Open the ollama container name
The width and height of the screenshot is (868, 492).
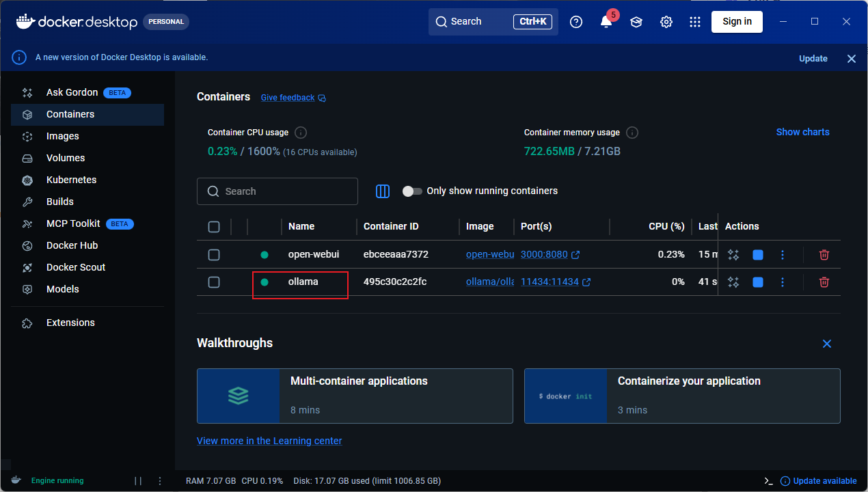303,282
